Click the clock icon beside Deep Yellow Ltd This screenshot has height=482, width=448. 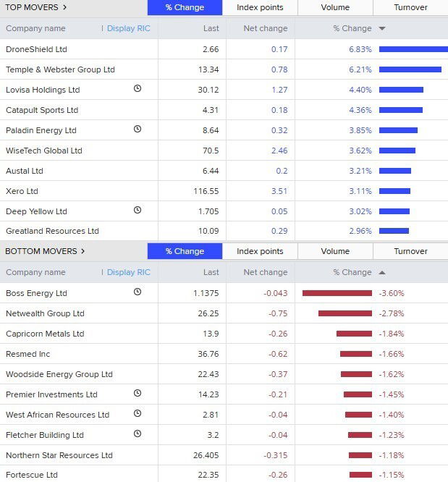138,211
